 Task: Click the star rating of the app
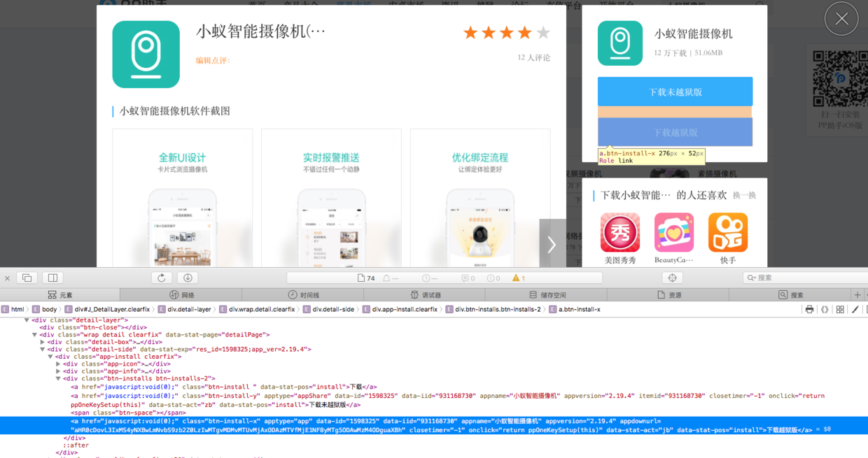point(507,33)
